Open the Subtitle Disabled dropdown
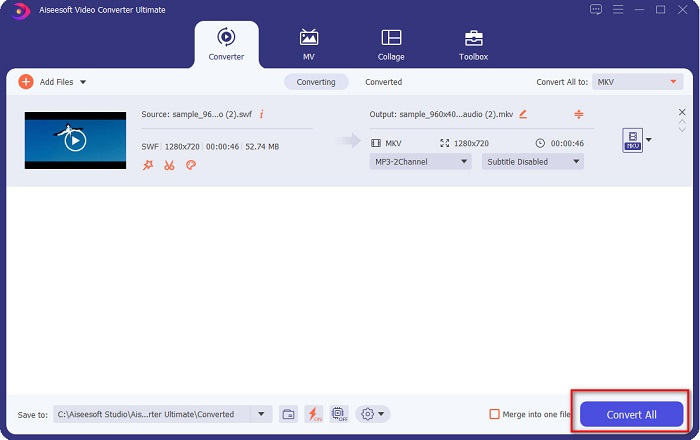The image size is (700, 440). pos(533,161)
